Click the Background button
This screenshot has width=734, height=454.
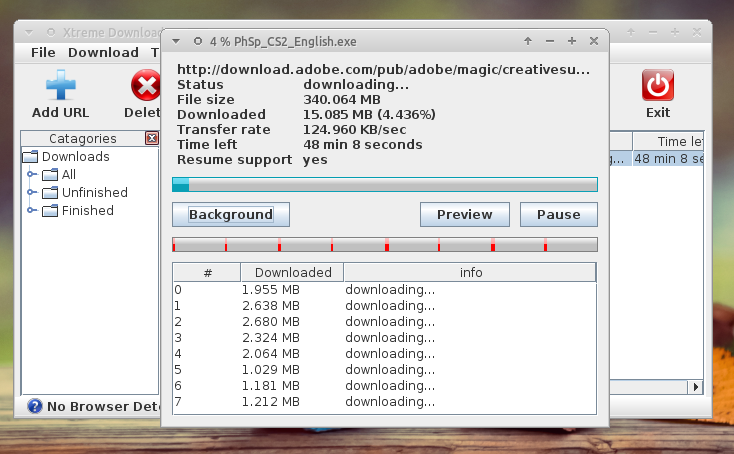[x=231, y=214]
